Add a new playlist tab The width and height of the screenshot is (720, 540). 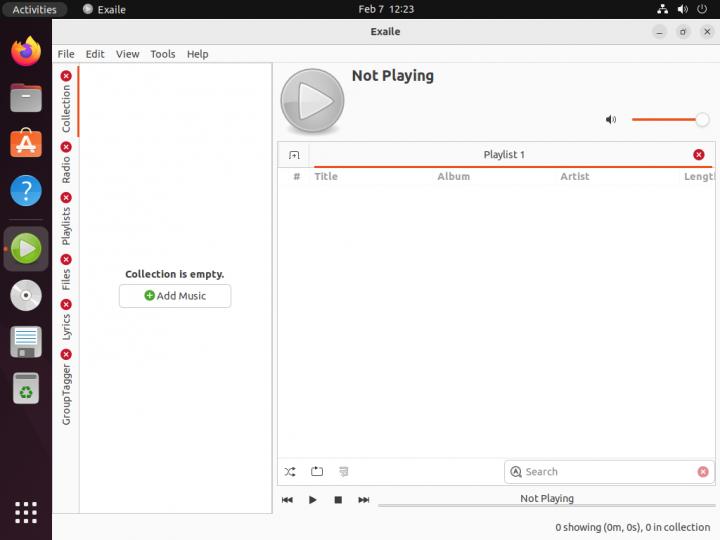(x=294, y=155)
